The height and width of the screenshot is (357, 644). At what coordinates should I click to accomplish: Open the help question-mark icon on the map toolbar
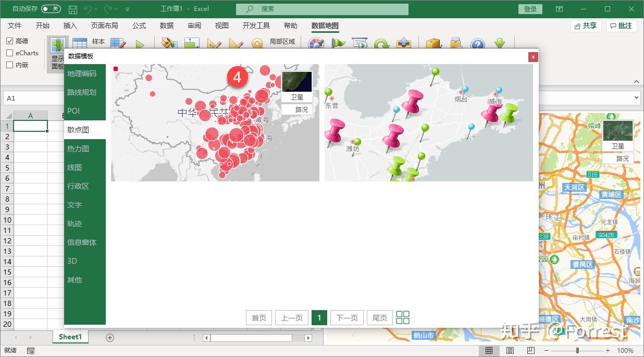(478, 44)
